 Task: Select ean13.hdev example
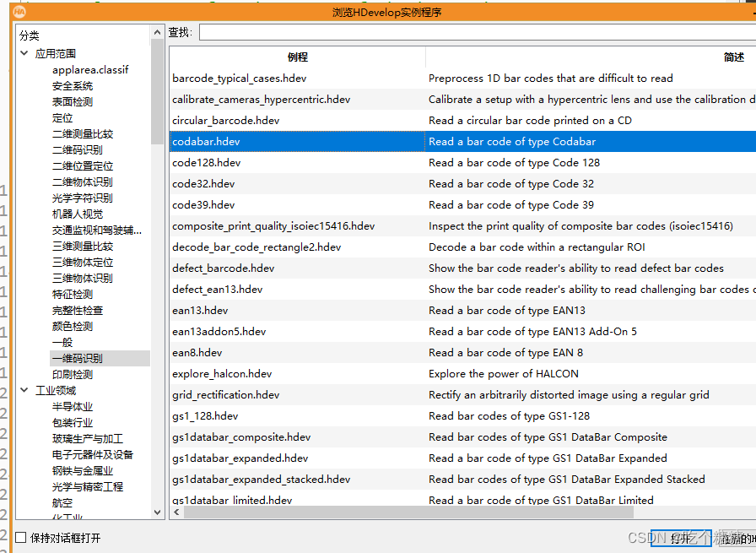point(200,311)
